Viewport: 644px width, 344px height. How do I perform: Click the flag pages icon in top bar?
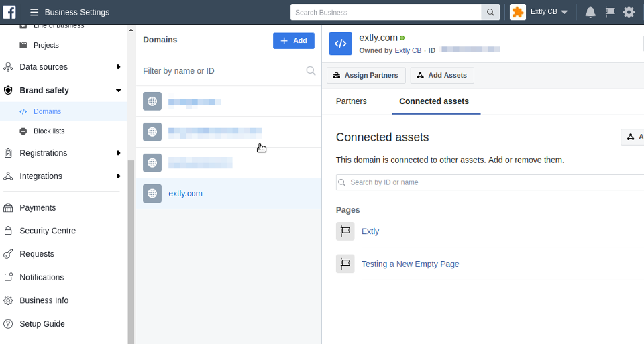pos(610,12)
